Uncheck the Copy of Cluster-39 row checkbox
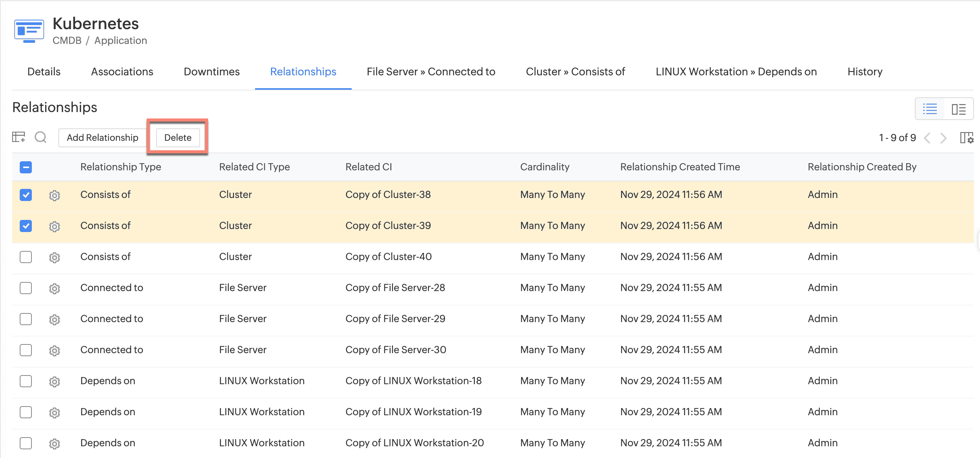Image resolution: width=980 pixels, height=458 pixels. (x=26, y=226)
